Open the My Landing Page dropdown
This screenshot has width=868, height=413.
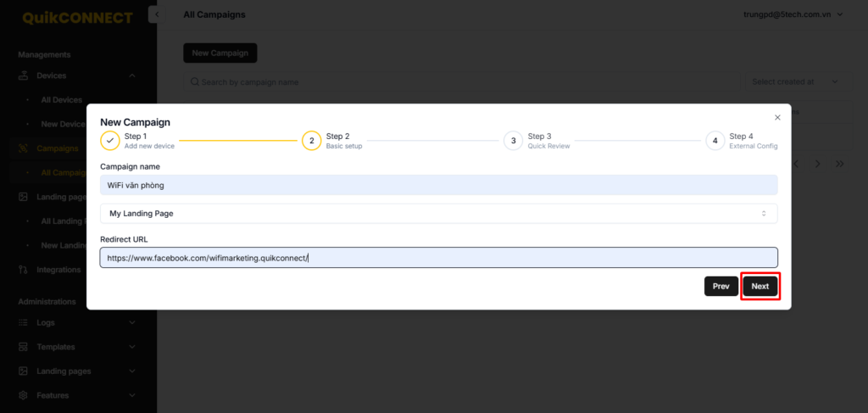pos(438,213)
